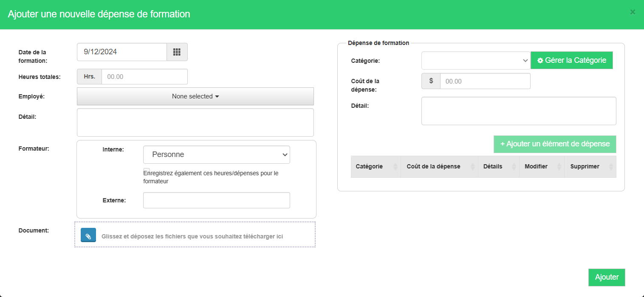The width and height of the screenshot is (644, 297).
Task: Close the dialog with the X icon
Action: (633, 12)
